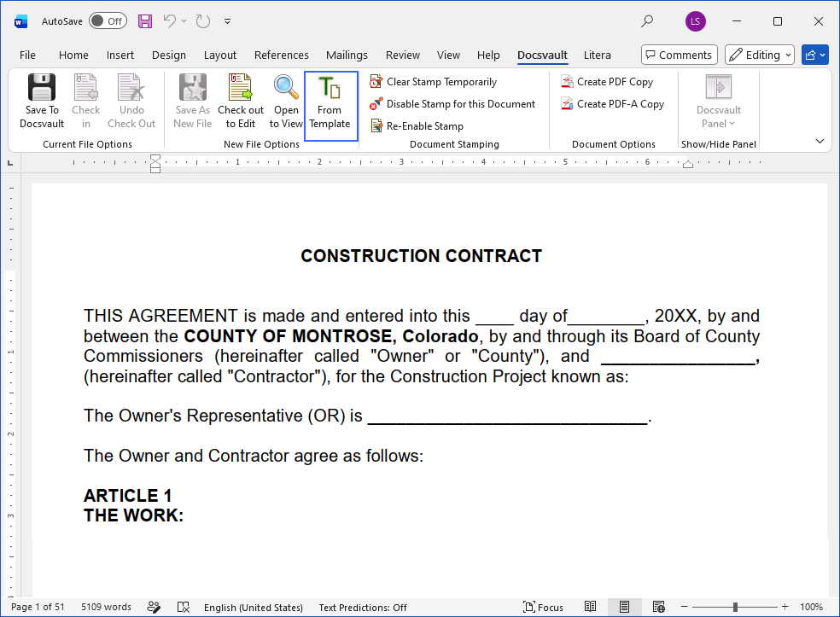Open the Editing mode dropdown
This screenshot has width=840, height=617.
point(759,55)
